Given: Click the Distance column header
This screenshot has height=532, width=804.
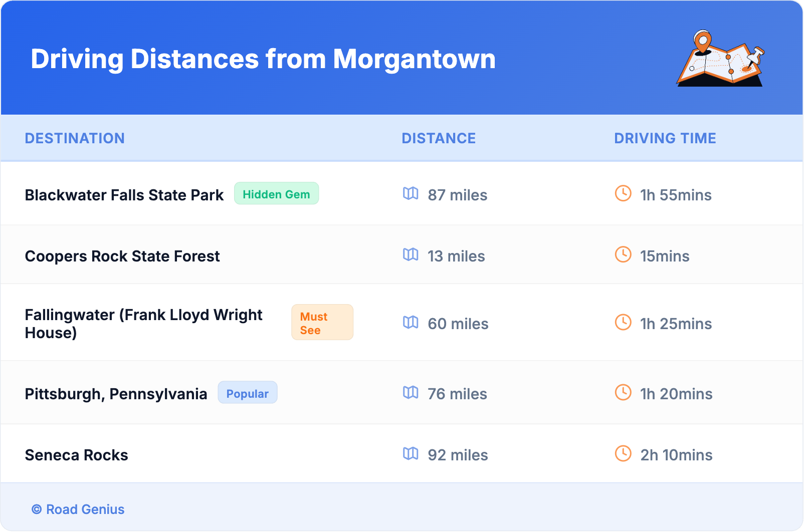Looking at the screenshot, I should [439, 138].
